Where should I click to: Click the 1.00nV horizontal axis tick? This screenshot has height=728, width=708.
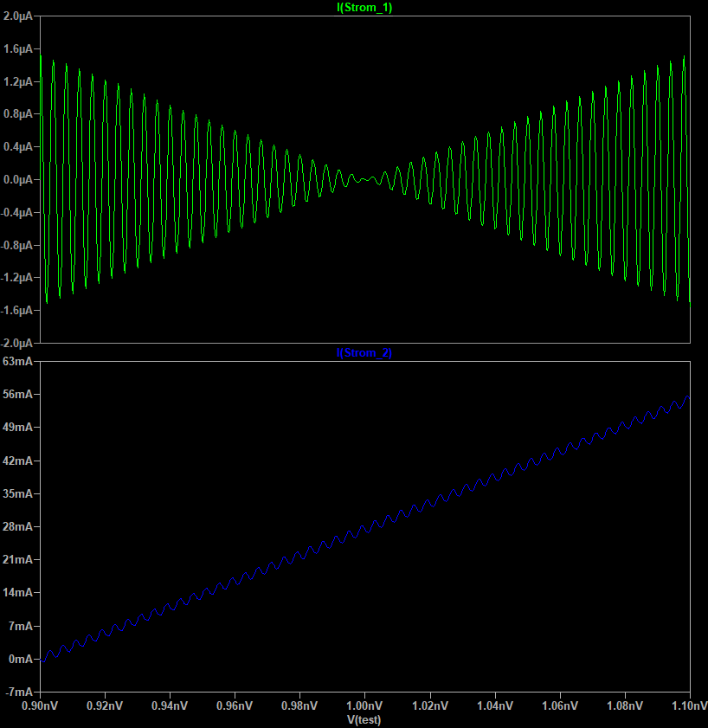364,705
